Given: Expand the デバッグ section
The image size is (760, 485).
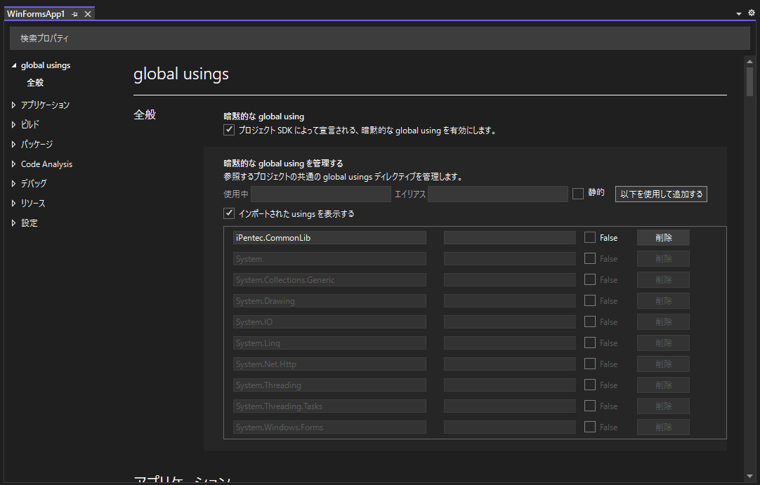Looking at the screenshot, I should pos(14,184).
